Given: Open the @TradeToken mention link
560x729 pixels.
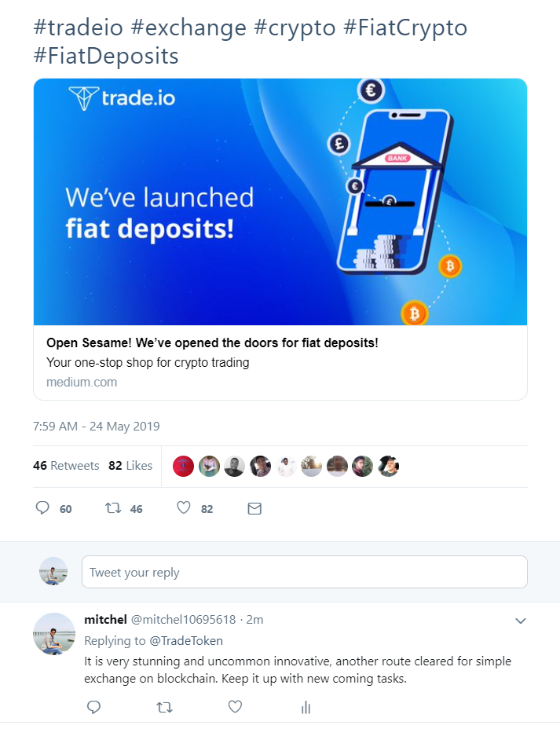Looking at the screenshot, I should pyautogui.click(x=186, y=641).
